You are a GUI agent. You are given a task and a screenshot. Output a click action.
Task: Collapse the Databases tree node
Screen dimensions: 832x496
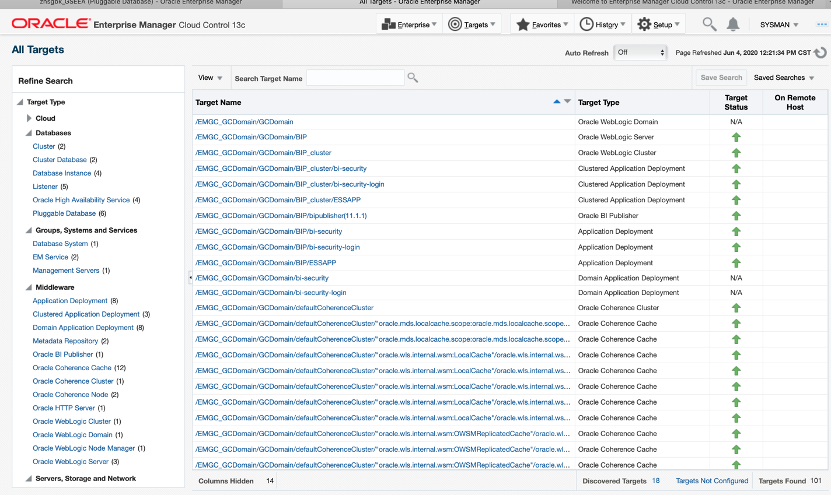(29, 133)
